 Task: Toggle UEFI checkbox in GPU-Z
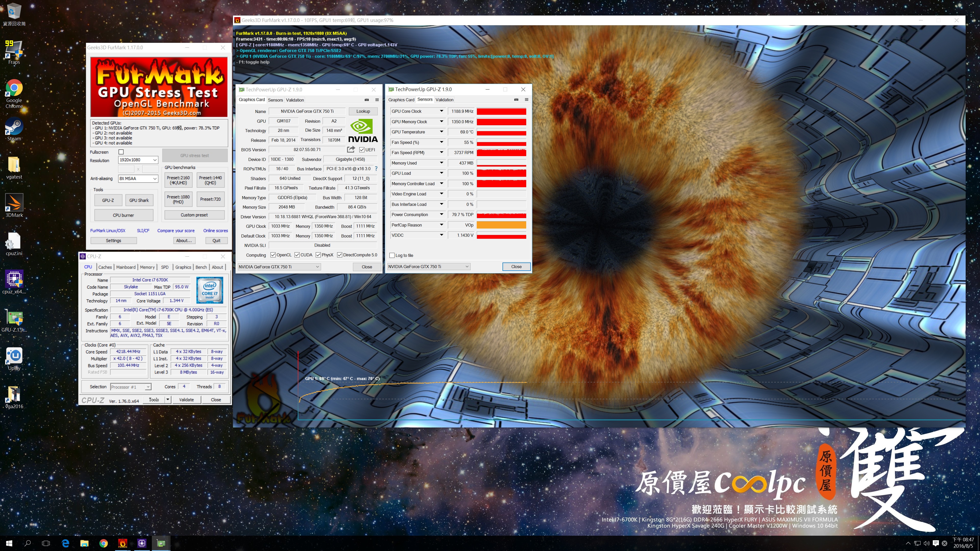tap(362, 150)
